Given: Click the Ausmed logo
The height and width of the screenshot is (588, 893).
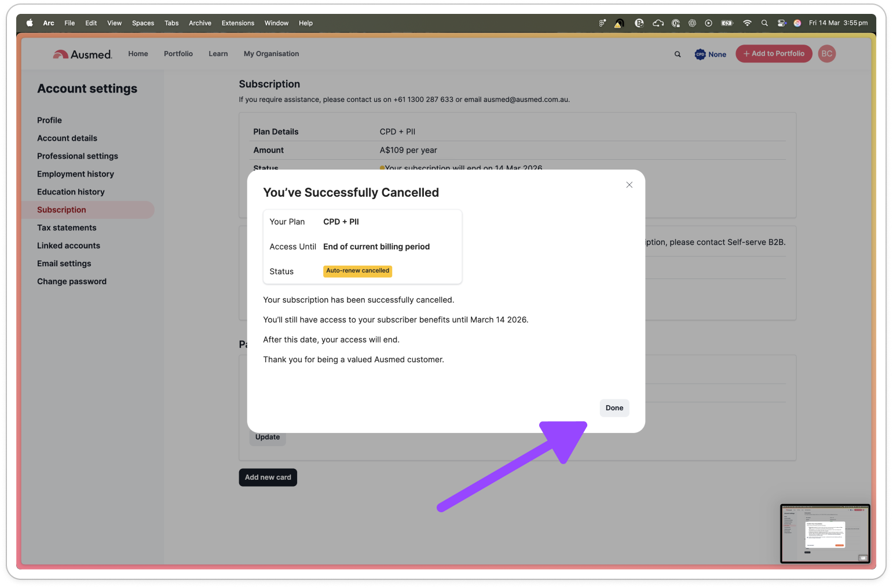Looking at the screenshot, I should [82, 54].
